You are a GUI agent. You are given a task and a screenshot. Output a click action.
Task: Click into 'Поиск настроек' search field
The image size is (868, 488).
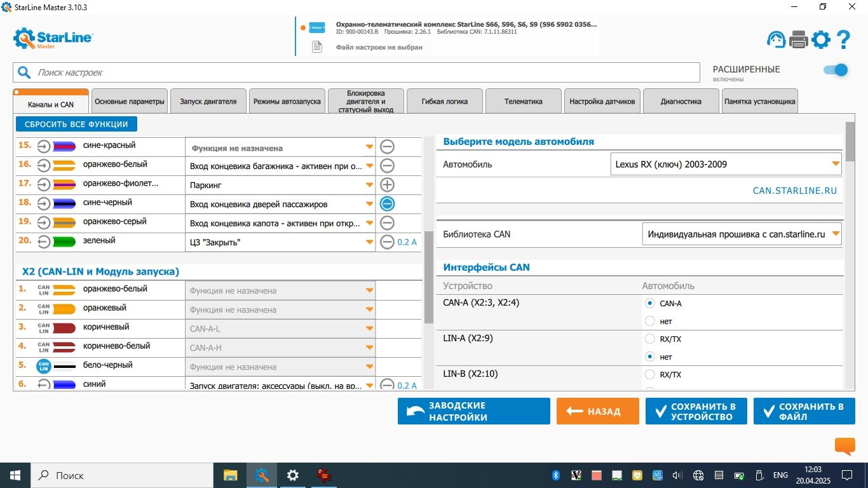tap(356, 72)
